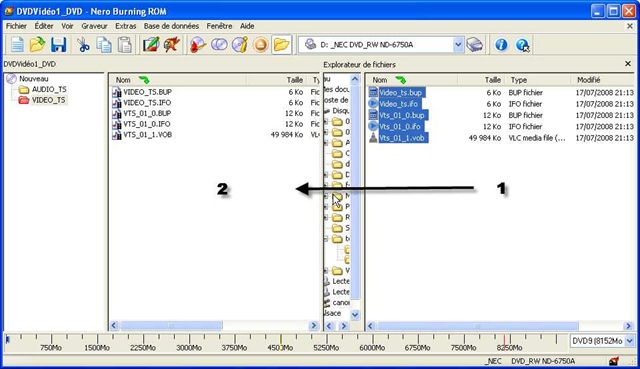Viewport: 640px width, 369px height.
Task: Click Video_ts.bup in the file explorer
Action: [x=402, y=93]
